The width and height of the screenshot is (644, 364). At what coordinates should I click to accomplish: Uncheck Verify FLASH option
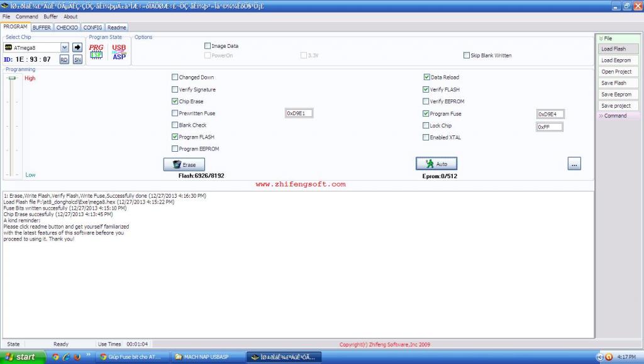point(426,89)
